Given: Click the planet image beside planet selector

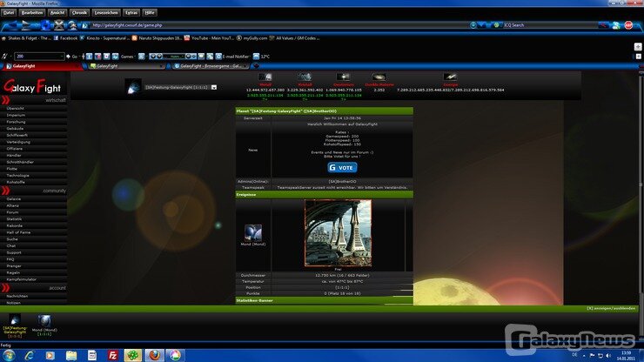Looking at the screenshot, I should pos(133,86).
